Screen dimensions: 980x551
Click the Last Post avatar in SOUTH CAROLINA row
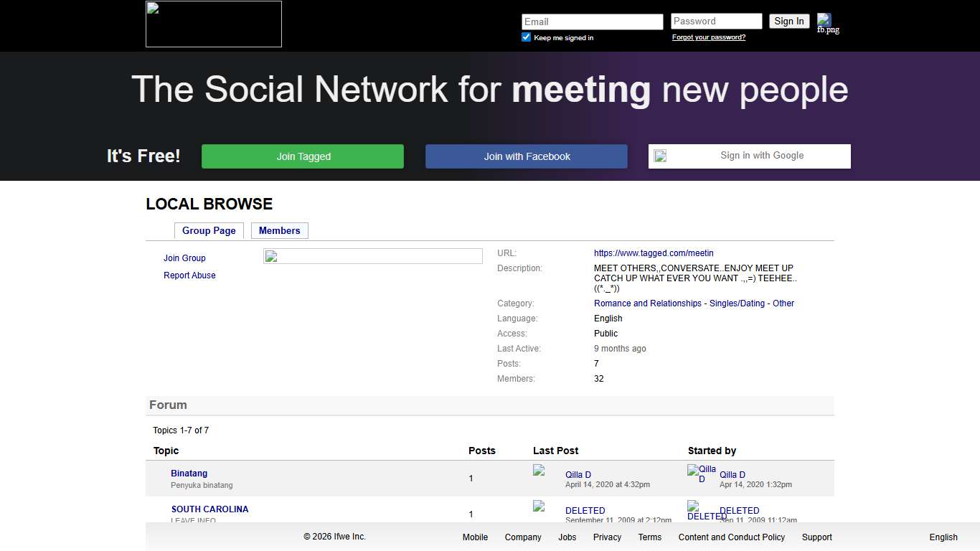pos(540,507)
